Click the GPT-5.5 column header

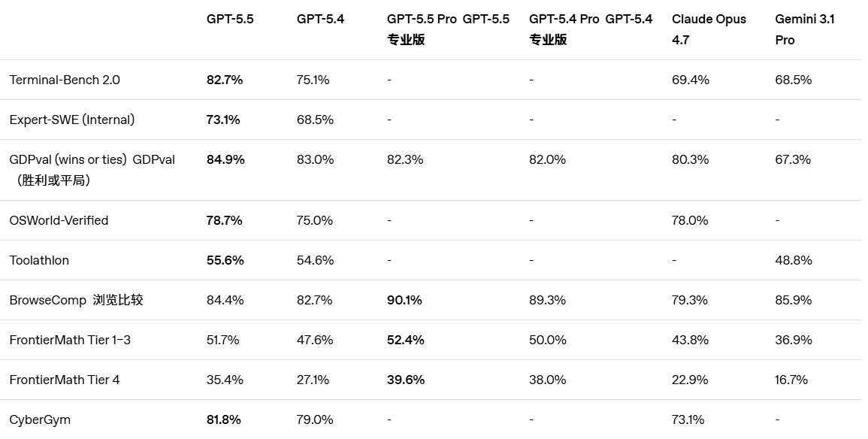230,20
